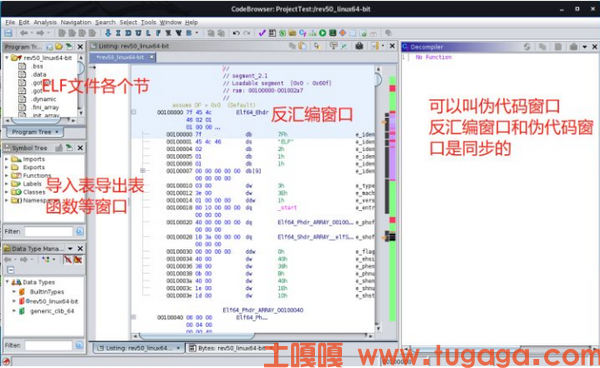Screen dimensions: 600x368
Task: Click the open folder icon in Program Tree header
Action: 59,47
